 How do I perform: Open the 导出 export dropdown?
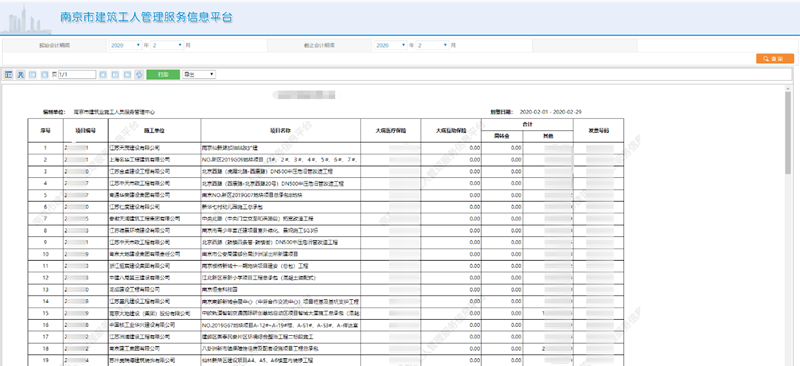199,75
